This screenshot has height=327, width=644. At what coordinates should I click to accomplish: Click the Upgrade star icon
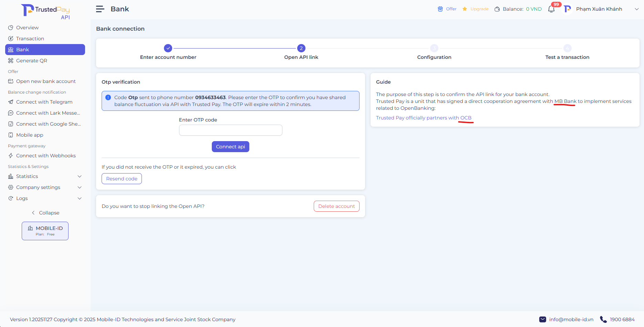click(x=465, y=9)
